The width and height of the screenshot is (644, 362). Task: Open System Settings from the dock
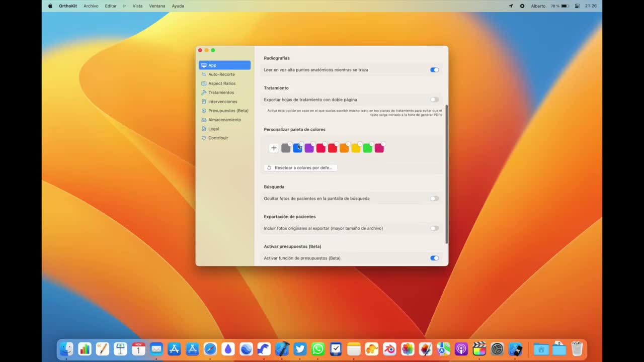[497, 348]
